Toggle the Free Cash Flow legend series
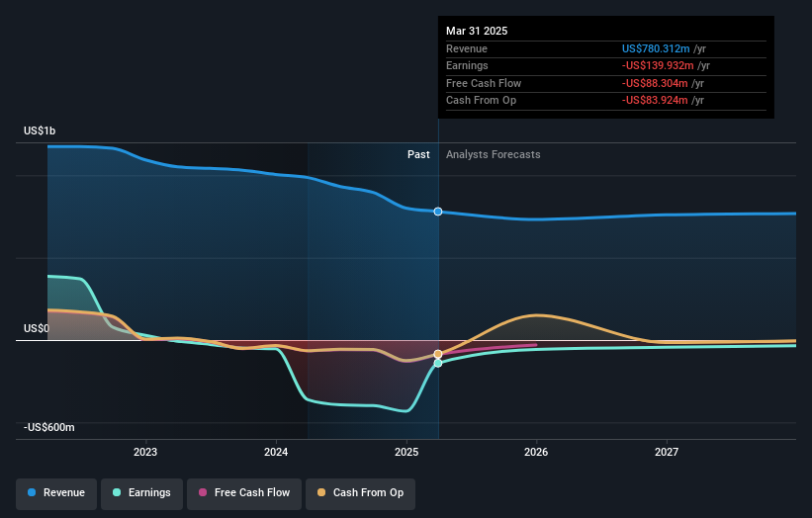Screen dimensions: 812x518 coord(244,493)
